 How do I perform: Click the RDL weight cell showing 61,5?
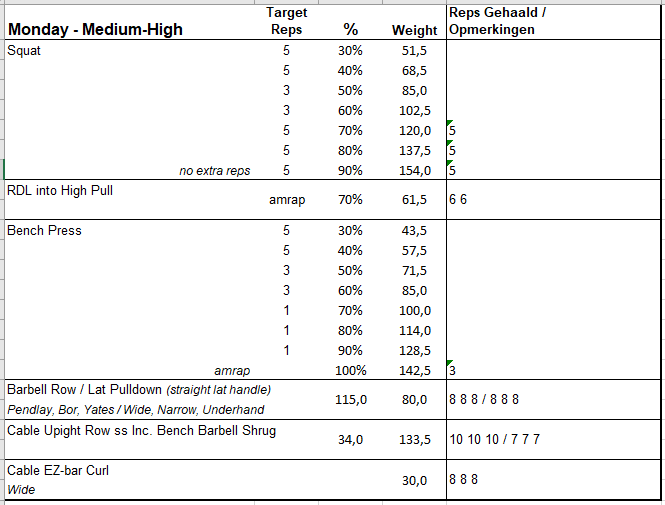(x=414, y=200)
